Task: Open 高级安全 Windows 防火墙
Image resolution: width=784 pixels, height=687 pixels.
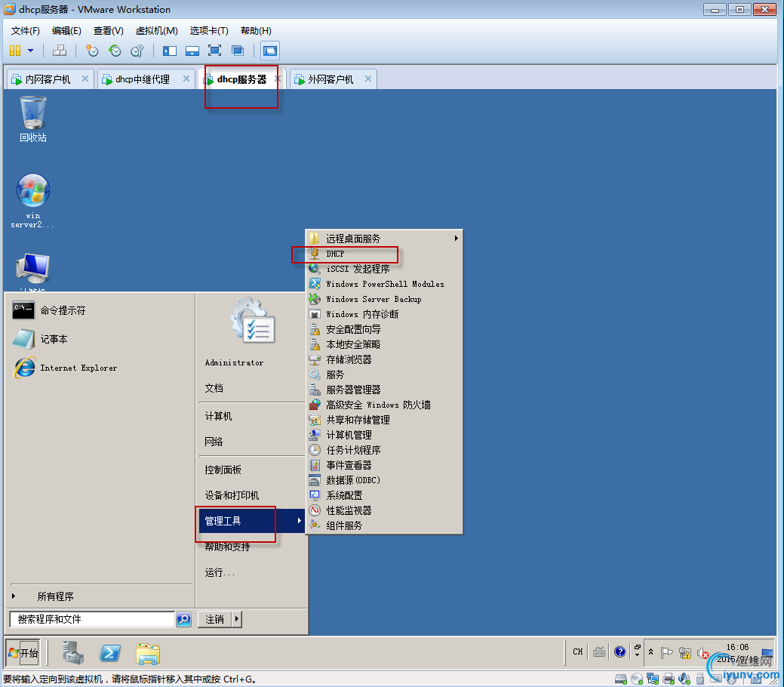Action: [x=384, y=405]
